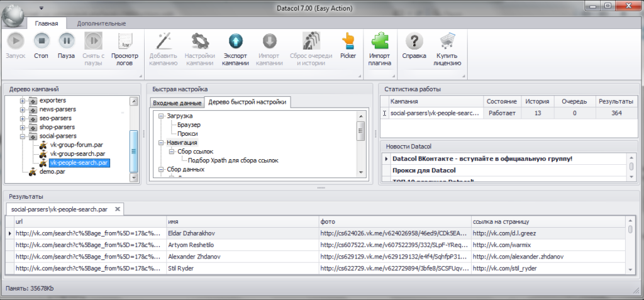Click the http://vk.com/stil_ryder cell
This screenshot has height=300, width=644.
548,269
